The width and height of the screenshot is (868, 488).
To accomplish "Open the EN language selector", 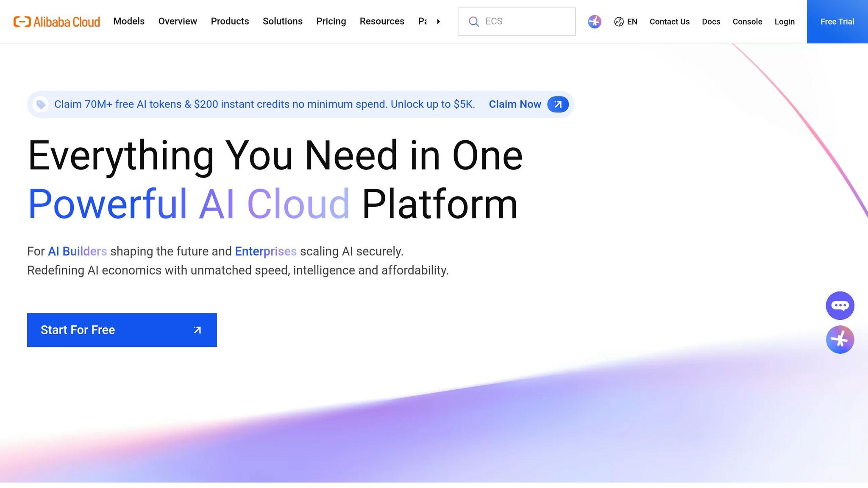I will pyautogui.click(x=632, y=22).
